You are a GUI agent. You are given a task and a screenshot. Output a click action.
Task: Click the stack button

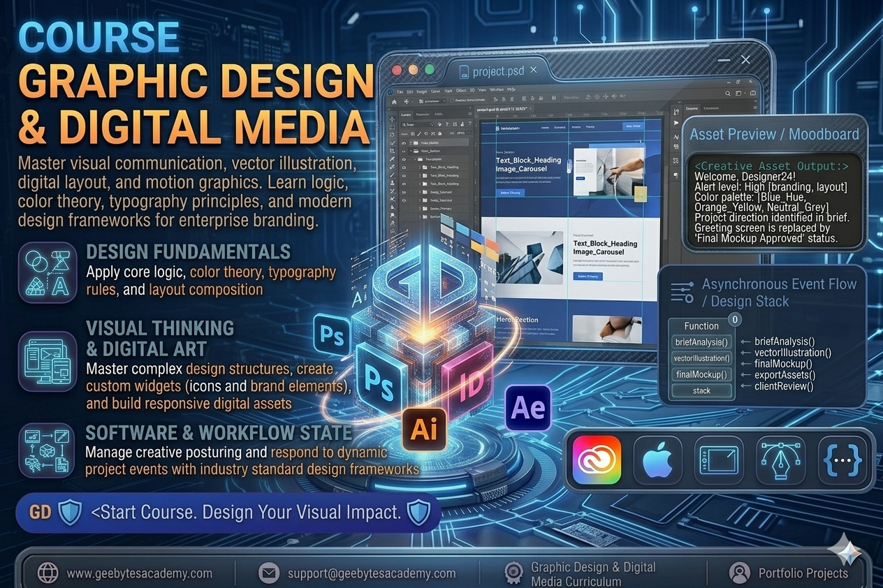701,390
